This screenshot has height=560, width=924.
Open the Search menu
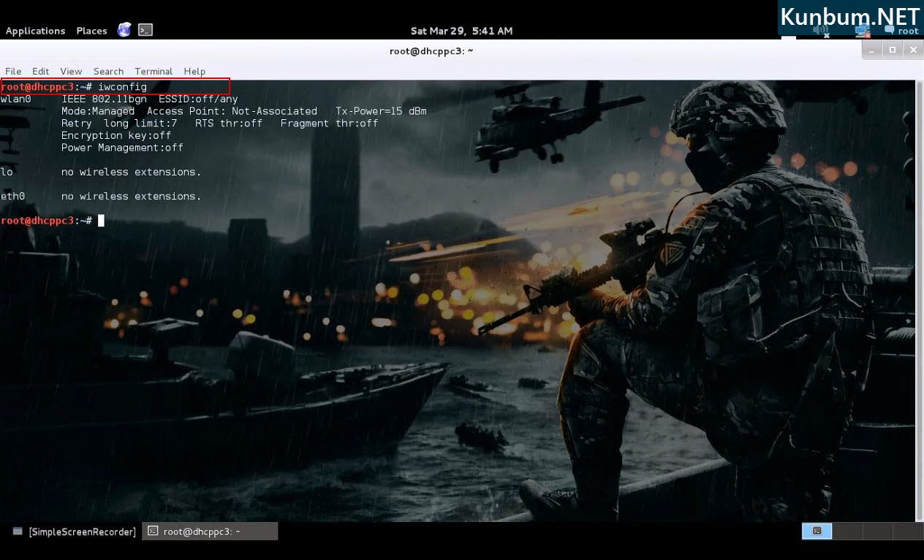(x=108, y=71)
